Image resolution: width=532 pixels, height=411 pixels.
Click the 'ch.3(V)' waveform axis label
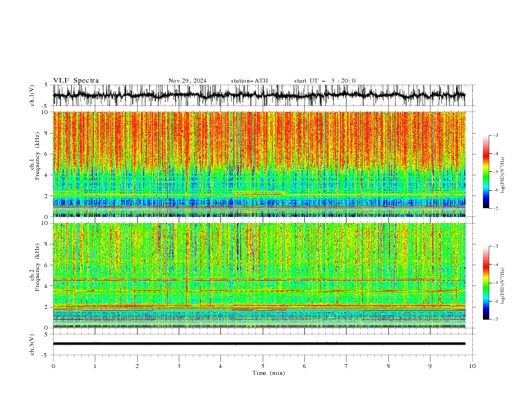pyautogui.click(x=32, y=345)
